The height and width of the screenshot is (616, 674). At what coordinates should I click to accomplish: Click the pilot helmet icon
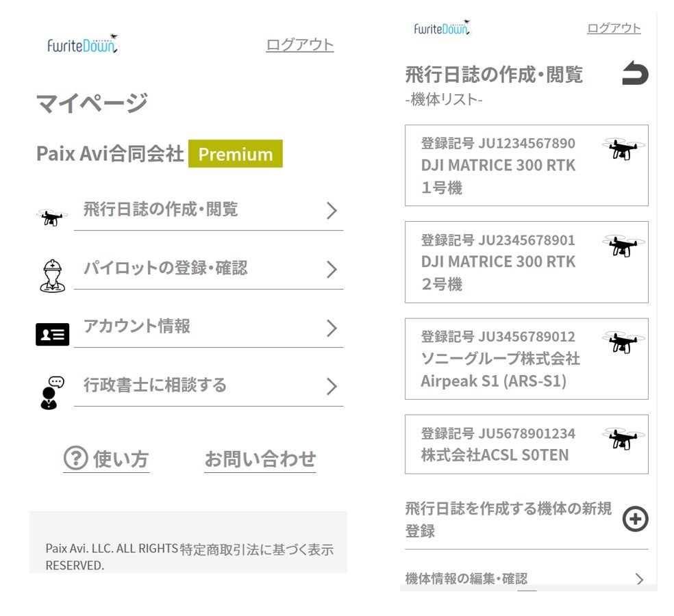(x=53, y=277)
